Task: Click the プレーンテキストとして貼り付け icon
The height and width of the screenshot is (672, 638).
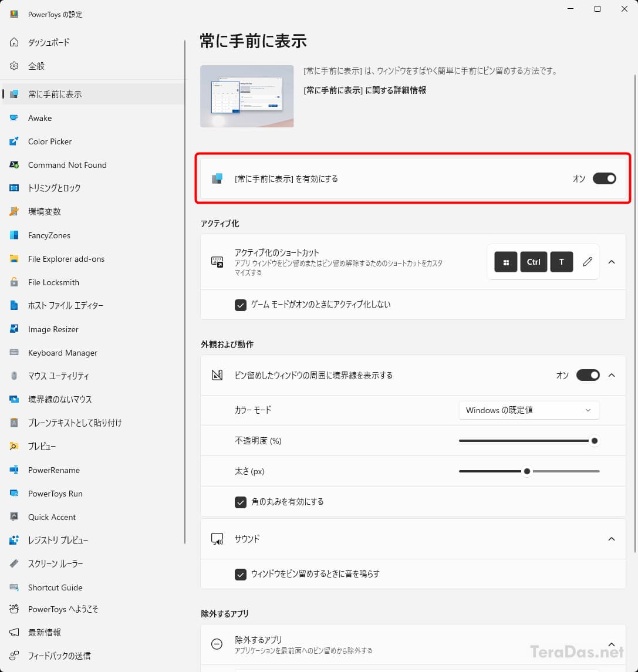Action: pos(14,423)
